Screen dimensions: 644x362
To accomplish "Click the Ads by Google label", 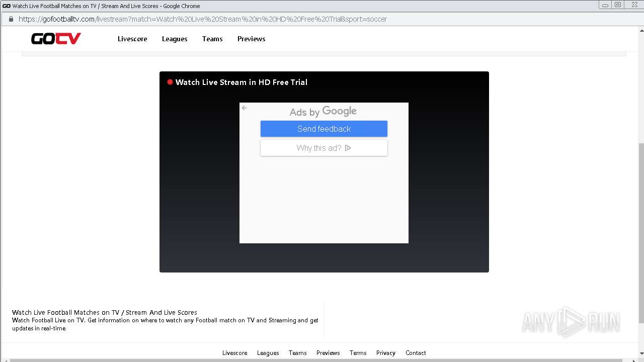I will coord(323,111).
